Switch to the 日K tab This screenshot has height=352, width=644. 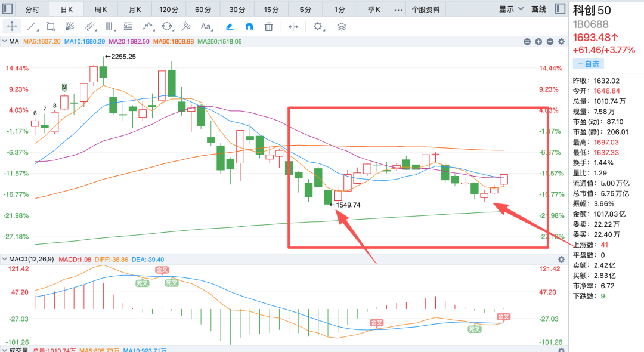click(67, 10)
